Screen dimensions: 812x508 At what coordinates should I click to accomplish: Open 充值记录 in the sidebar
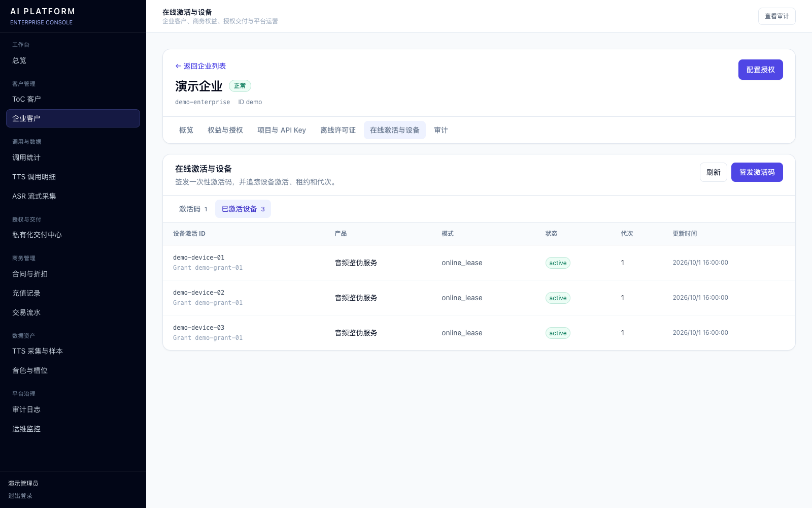[x=73, y=293]
